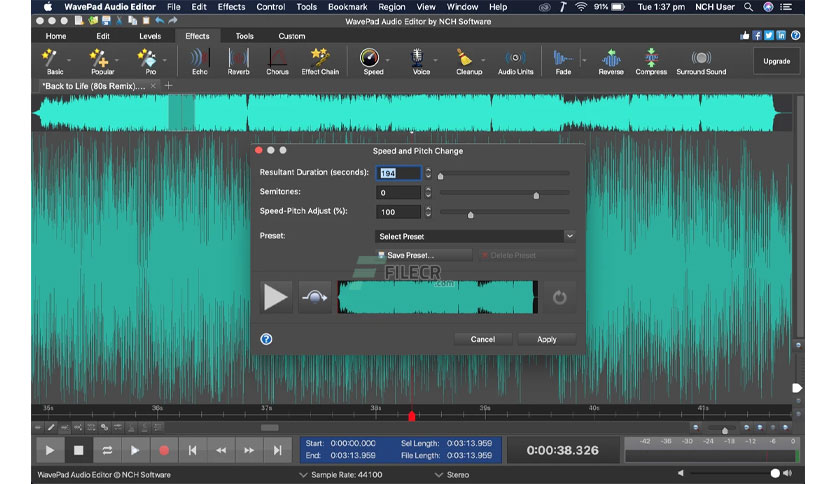836x484 pixels.
Task: Apply the Compress effect
Action: pos(651,61)
